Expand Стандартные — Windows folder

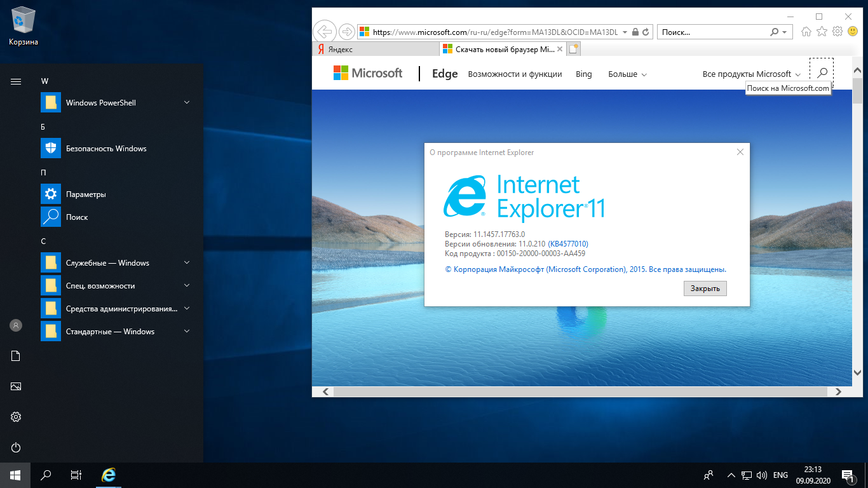coord(187,331)
